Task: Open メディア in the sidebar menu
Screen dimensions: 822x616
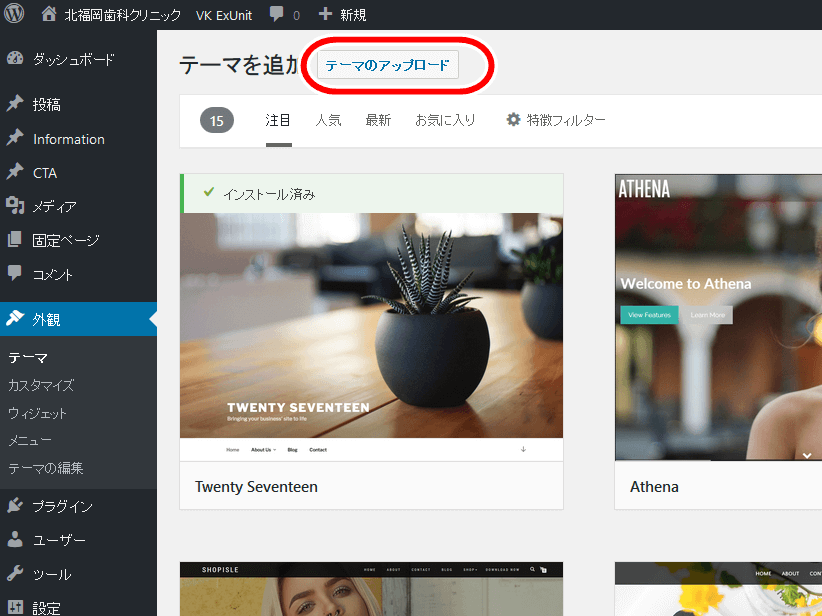Action: [55, 207]
